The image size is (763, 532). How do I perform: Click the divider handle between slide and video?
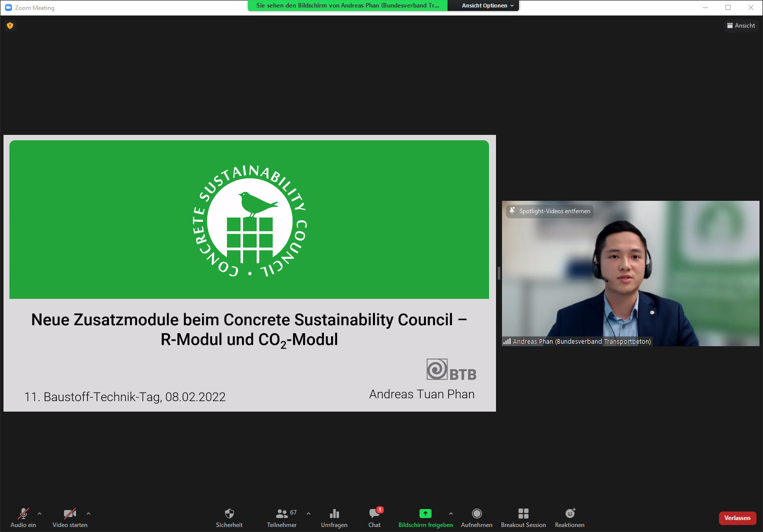click(x=499, y=273)
